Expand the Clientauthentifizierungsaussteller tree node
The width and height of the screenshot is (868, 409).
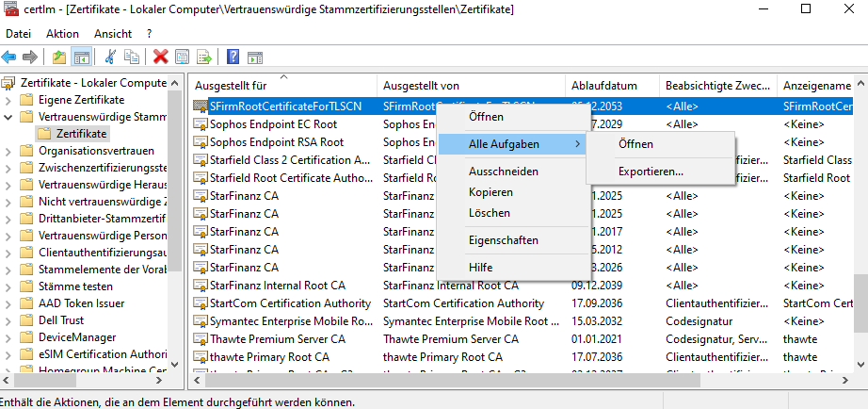click(x=8, y=253)
